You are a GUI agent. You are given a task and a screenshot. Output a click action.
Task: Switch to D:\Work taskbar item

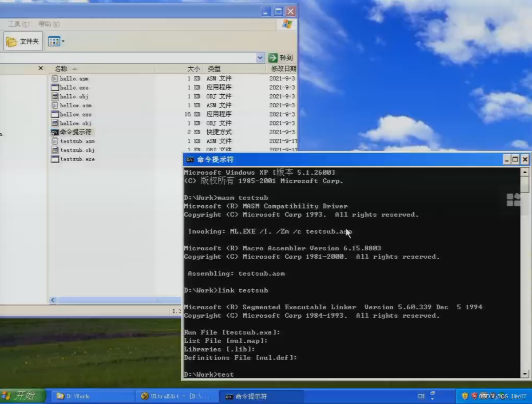[92, 396]
